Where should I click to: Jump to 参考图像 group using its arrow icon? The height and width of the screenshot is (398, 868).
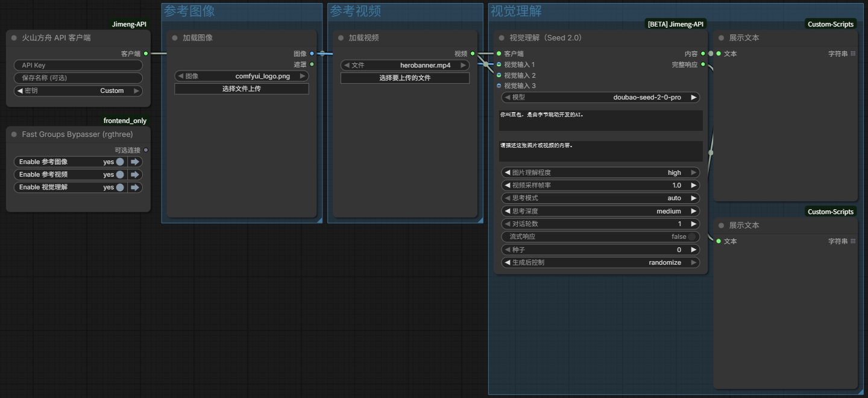pos(135,162)
